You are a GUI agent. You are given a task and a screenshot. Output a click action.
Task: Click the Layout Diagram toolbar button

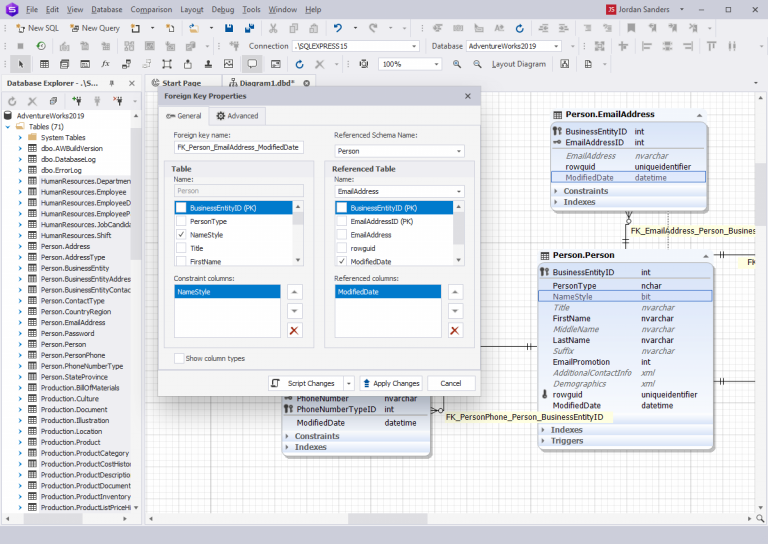point(518,64)
